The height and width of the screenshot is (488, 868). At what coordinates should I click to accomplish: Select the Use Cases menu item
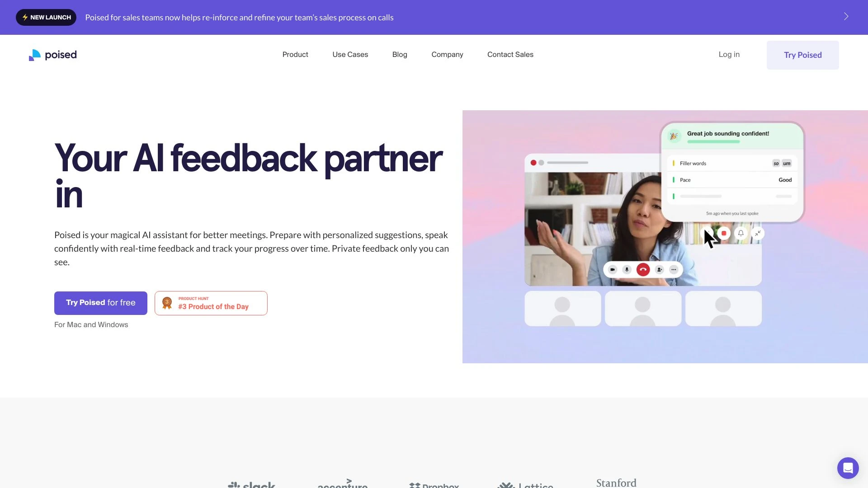pos(350,54)
